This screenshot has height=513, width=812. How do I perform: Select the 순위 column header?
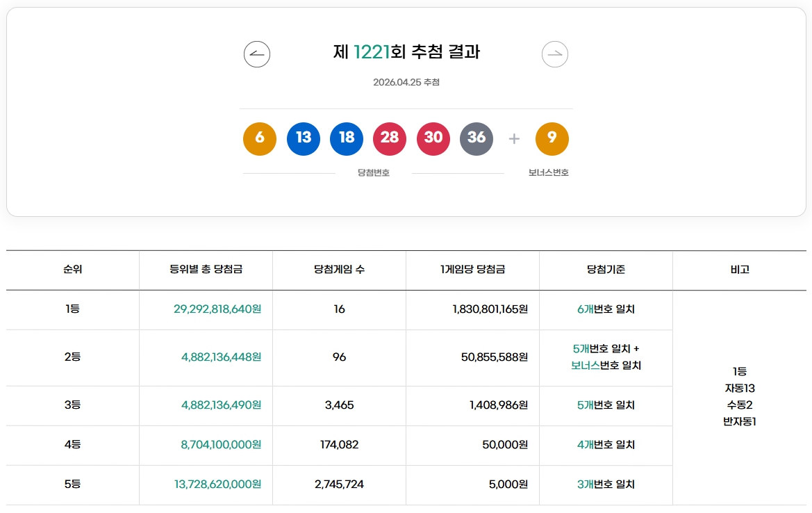point(73,270)
